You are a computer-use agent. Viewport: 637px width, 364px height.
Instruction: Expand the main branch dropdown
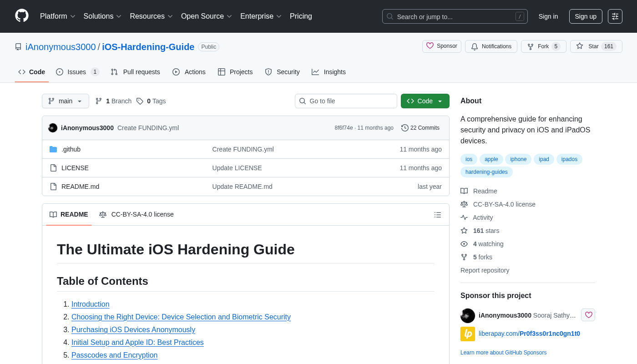(x=66, y=101)
